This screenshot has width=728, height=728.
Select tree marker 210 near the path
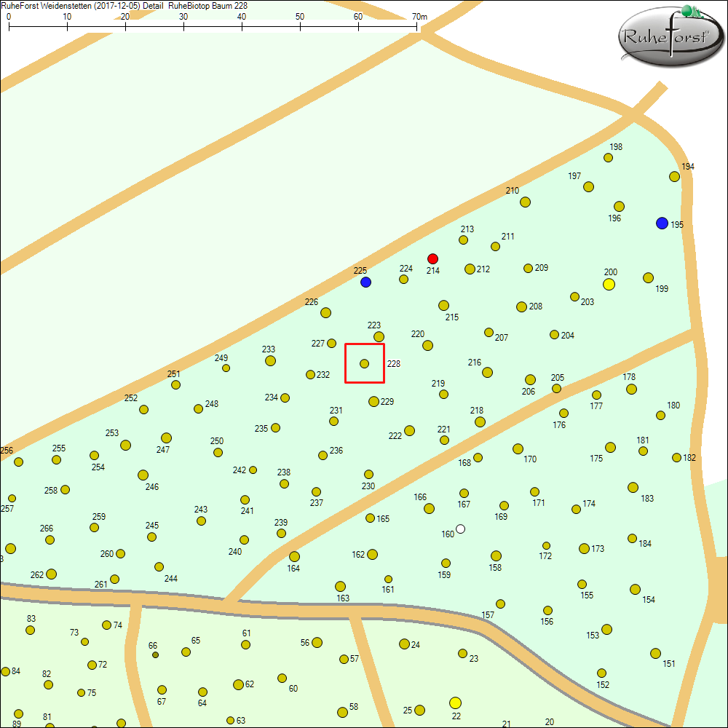(x=525, y=202)
